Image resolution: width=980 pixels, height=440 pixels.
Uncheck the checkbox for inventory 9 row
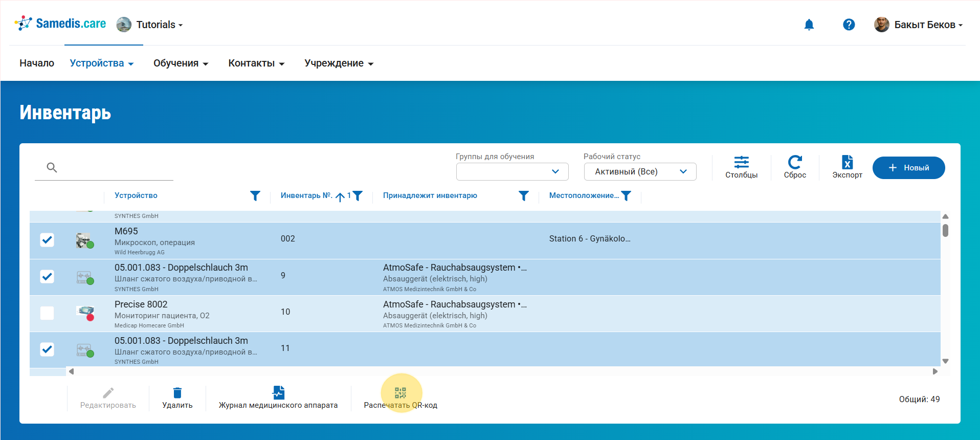tap(47, 276)
